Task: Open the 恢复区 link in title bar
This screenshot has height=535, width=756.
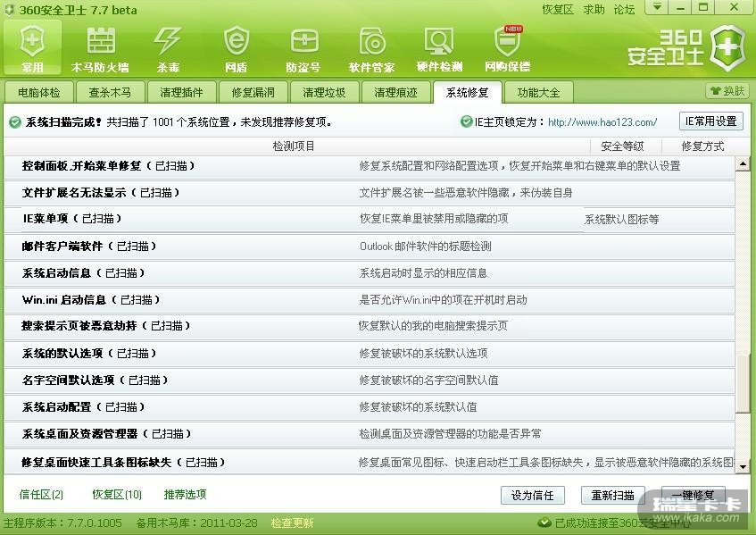Action: (x=557, y=9)
